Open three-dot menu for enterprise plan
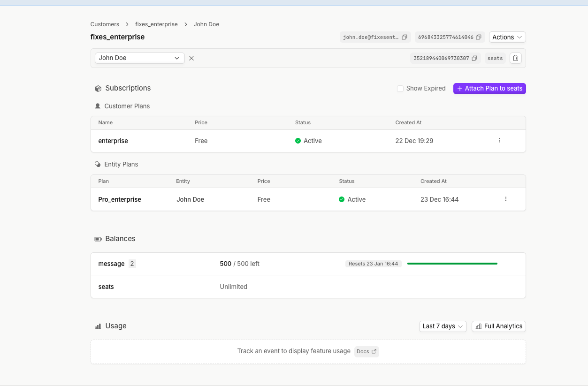 coord(499,141)
